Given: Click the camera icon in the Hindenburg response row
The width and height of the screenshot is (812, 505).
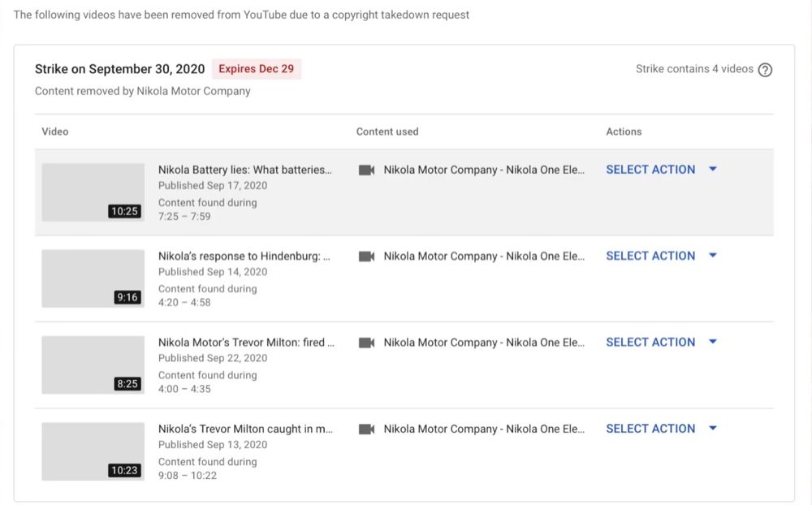Looking at the screenshot, I should [367, 257].
